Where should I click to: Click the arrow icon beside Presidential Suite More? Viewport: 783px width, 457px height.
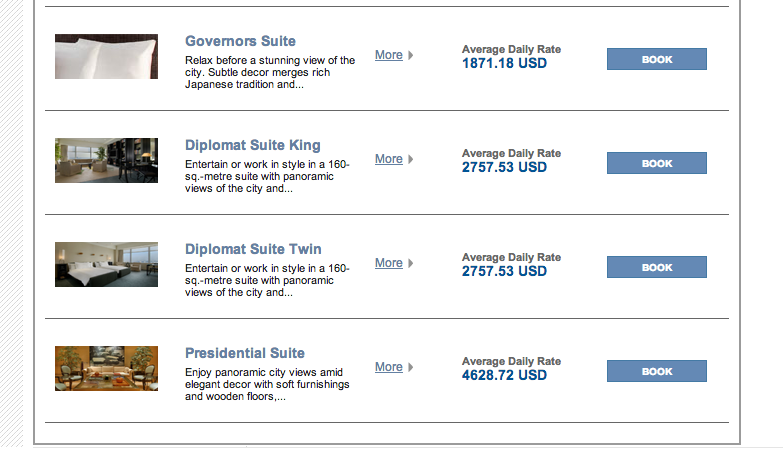click(410, 367)
